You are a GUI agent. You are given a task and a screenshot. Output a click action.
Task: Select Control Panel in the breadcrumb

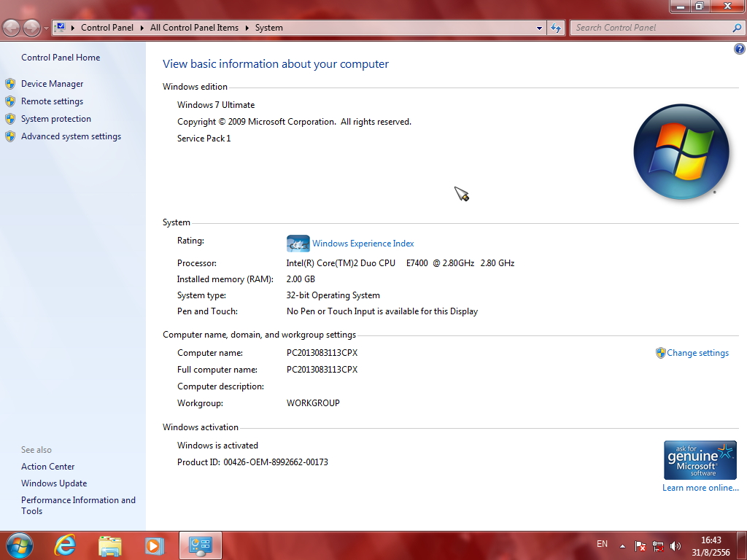tap(107, 28)
